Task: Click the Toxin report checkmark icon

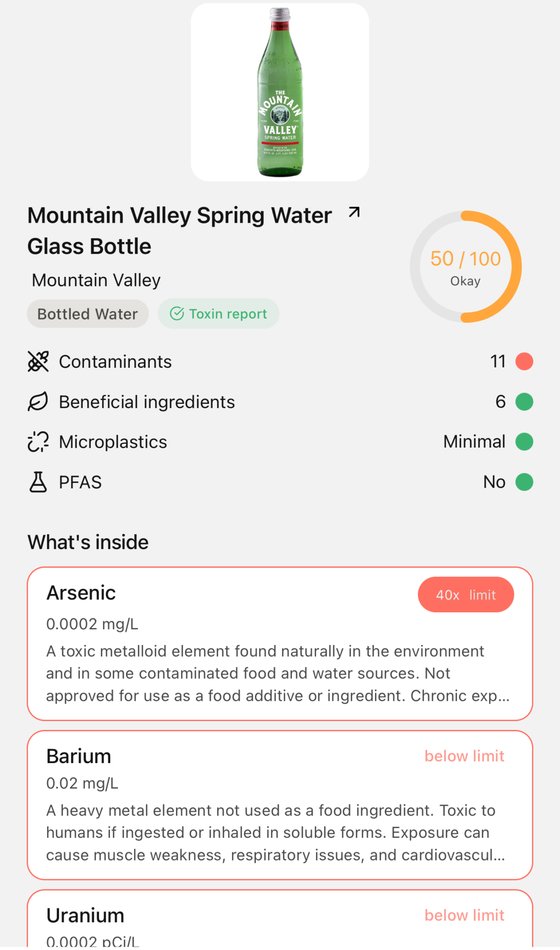Action: [x=177, y=314]
